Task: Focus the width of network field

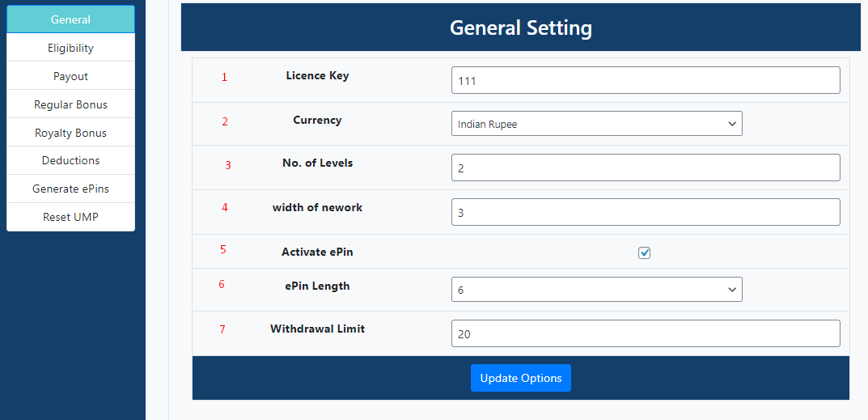Action: [645, 212]
